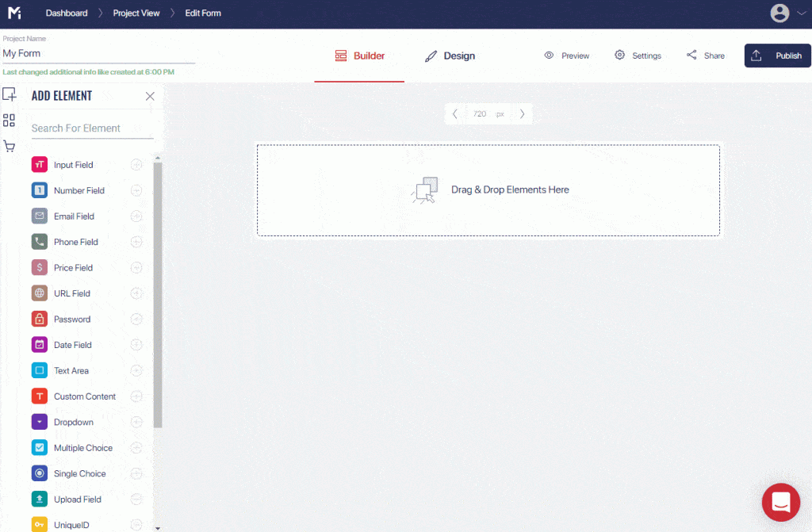812x532 pixels.
Task: Add Upload Field with its plus button
Action: 136,499
